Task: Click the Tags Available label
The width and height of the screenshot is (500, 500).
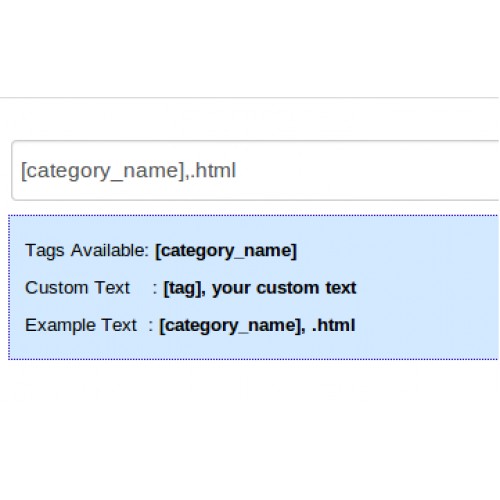Action: pos(87,250)
